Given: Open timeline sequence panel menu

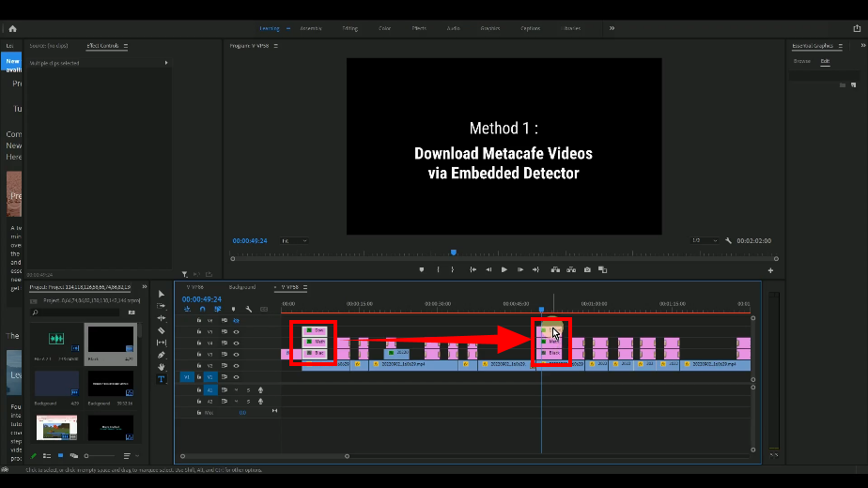Looking at the screenshot, I should pyautogui.click(x=305, y=287).
